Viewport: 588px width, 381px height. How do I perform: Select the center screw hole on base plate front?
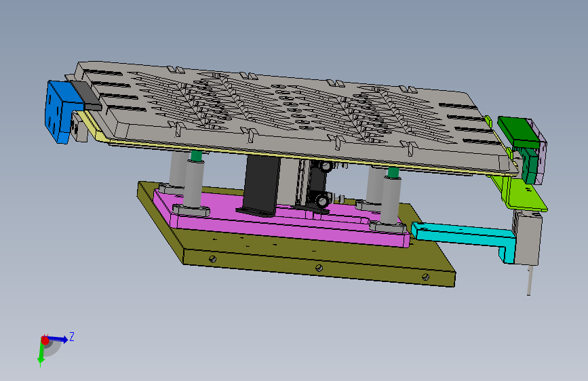(319, 268)
